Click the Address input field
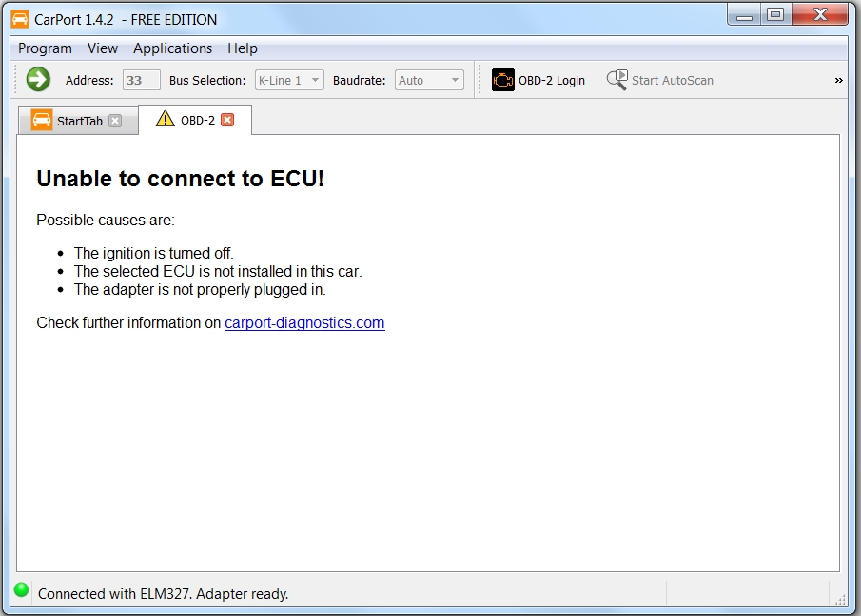This screenshot has height=616, width=861. [141, 81]
